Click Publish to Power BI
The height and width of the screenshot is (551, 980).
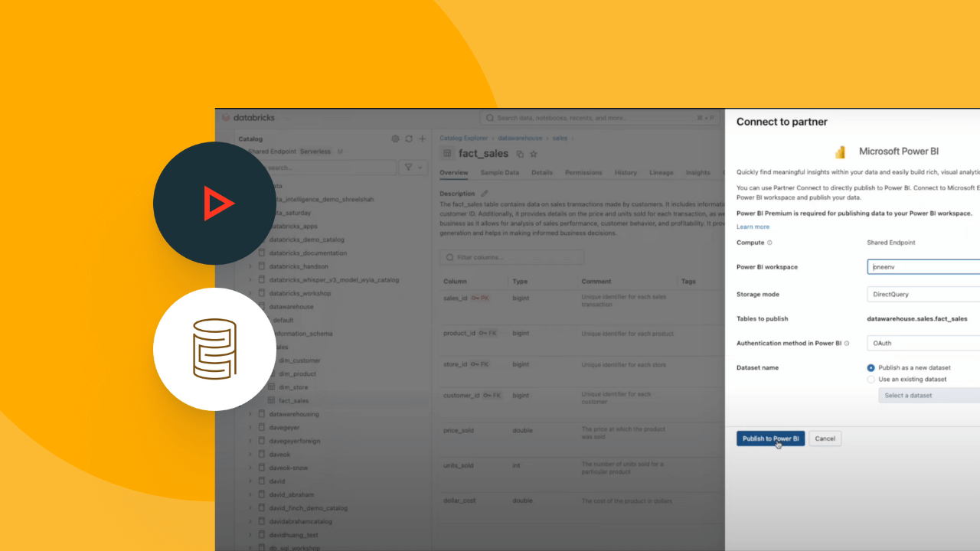[770, 439]
